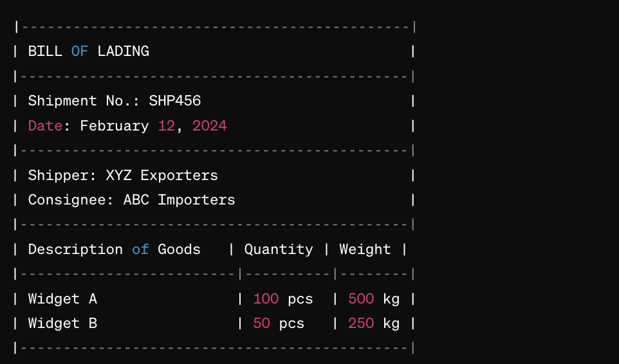Click the 100 pcs quantity value
The height and width of the screenshot is (364, 619).
coord(283,299)
